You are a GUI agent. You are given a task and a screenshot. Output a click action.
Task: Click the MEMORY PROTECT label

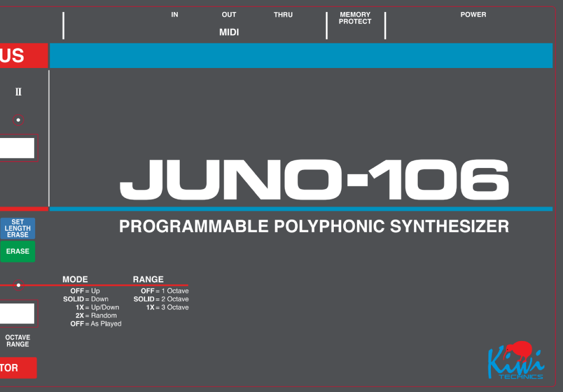(x=355, y=18)
